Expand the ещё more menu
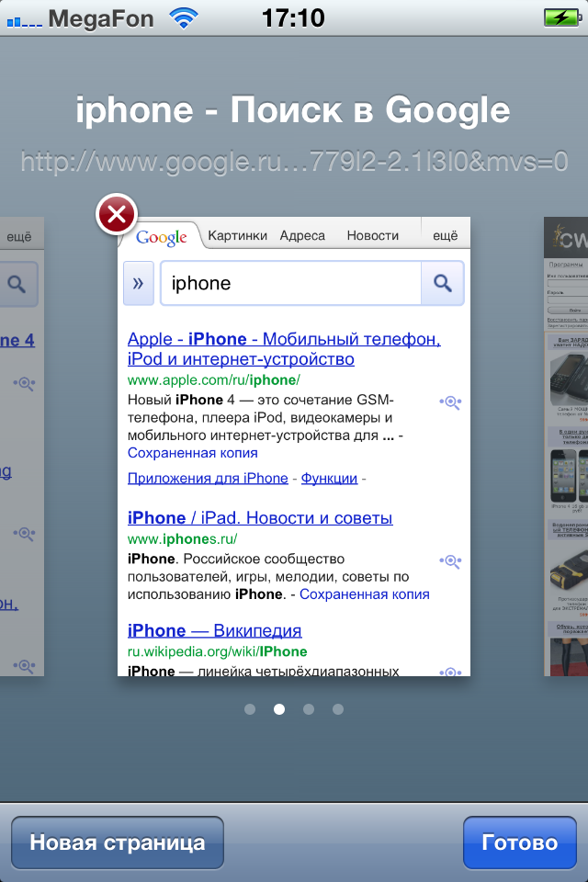 [445, 235]
